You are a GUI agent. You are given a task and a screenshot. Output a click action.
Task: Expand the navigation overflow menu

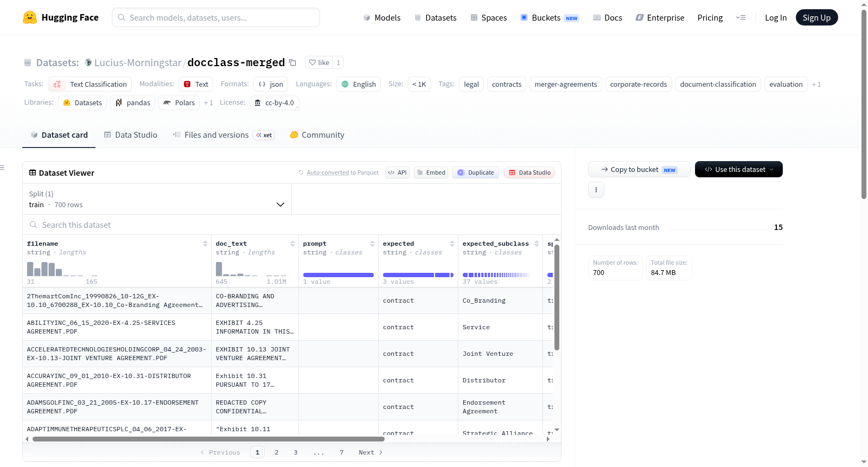[x=741, y=17]
